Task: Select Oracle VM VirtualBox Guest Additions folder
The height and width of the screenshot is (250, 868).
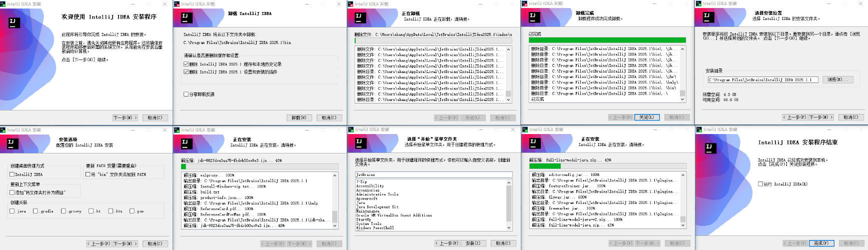Action: coord(394,215)
